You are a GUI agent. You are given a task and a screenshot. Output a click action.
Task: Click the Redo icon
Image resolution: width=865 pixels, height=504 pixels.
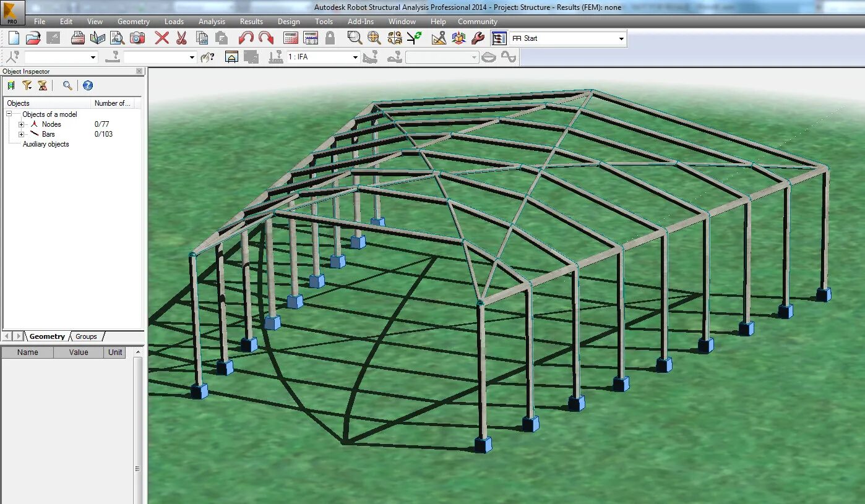click(x=264, y=38)
